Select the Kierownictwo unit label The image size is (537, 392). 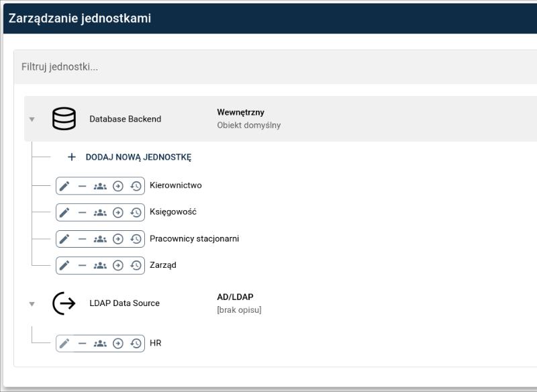click(175, 185)
